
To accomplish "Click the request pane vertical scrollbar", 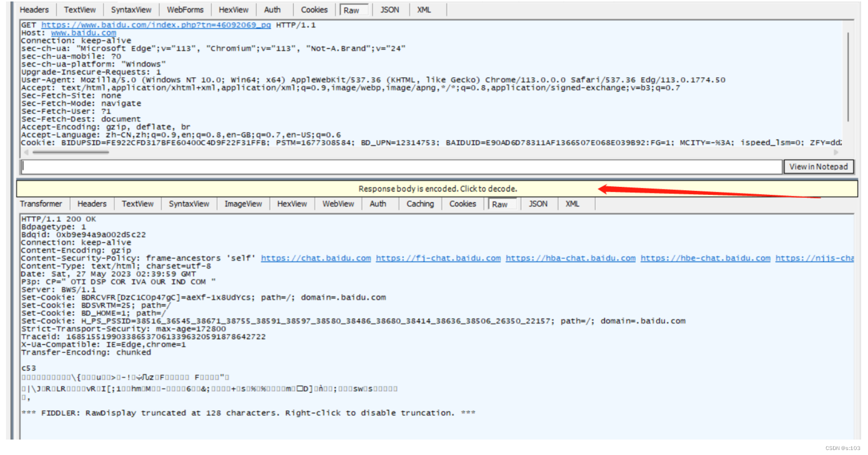I will pos(848,77).
